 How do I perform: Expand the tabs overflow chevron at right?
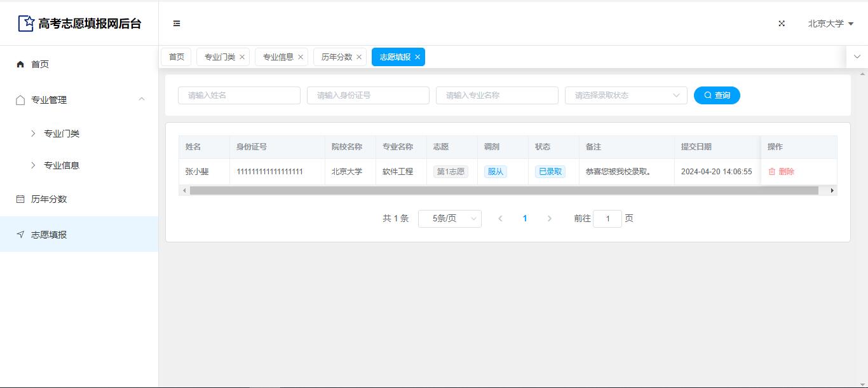pyautogui.click(x=857, y=57)
